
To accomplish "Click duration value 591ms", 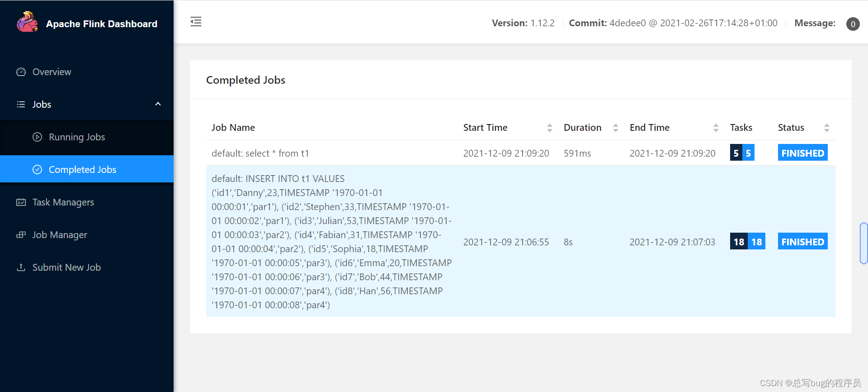I will (578, 153).
